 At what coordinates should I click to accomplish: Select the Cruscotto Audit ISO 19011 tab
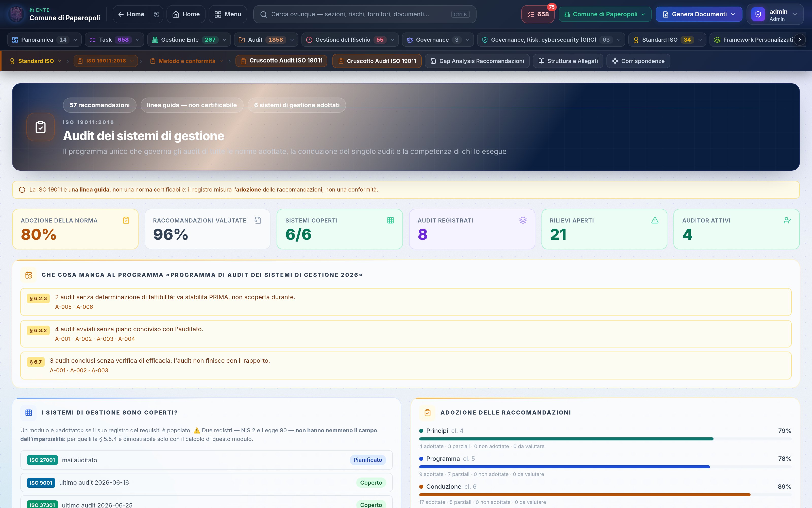pyautogui.click(x=377, y=61)
